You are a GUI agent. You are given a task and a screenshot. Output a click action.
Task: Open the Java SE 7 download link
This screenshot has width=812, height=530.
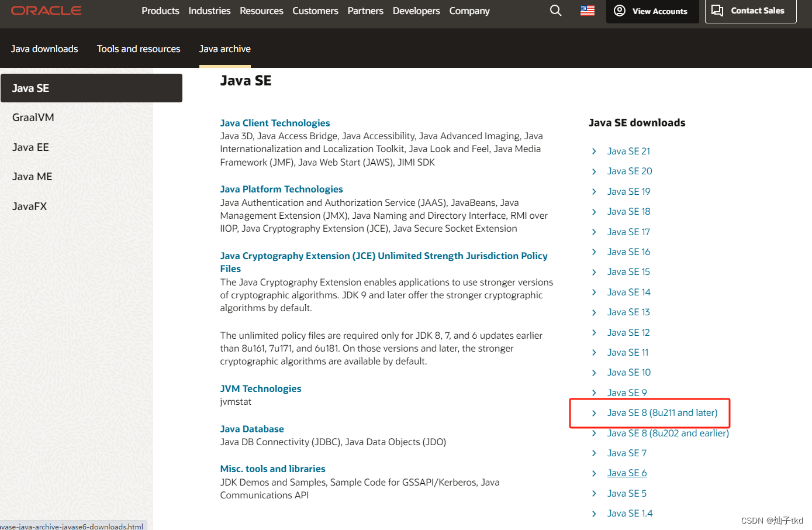pos(627,453)
